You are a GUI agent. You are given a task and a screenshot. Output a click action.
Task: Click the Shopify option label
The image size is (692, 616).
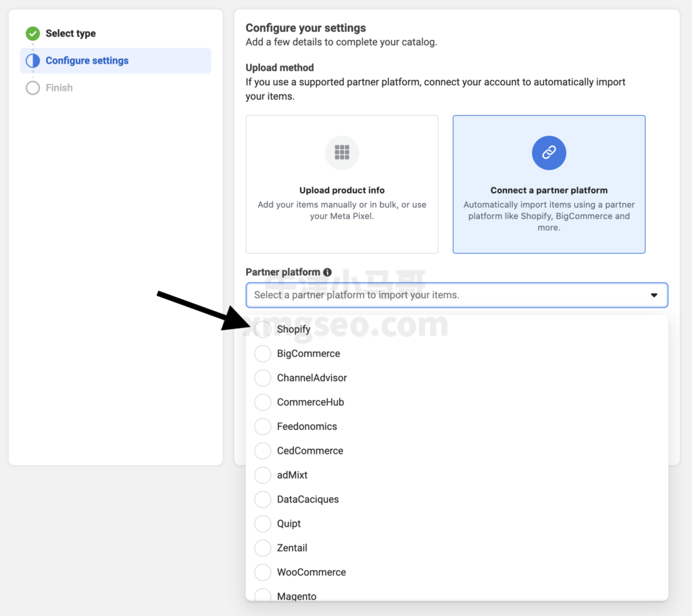[293, 329]
